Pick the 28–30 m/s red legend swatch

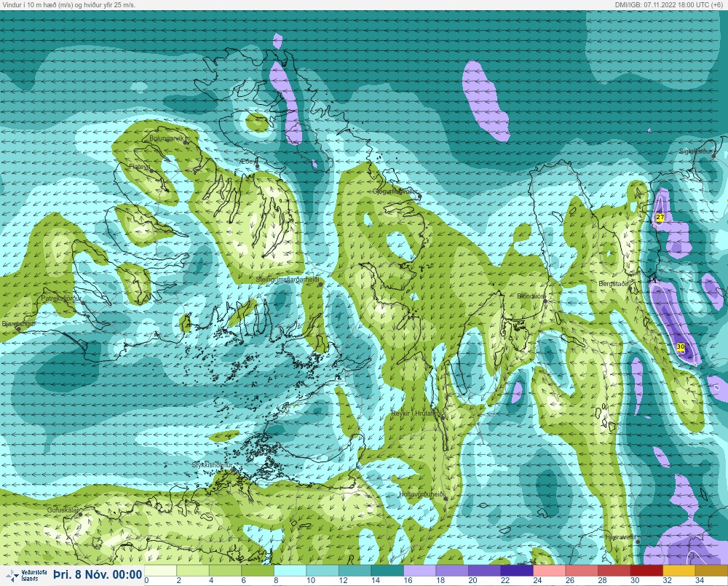(614, 571)
